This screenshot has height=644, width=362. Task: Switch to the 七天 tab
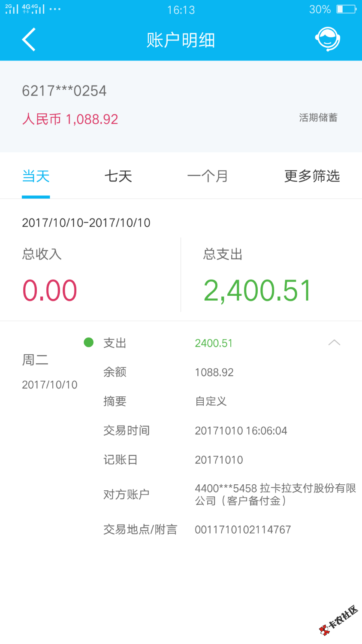(x=118, y=176)
